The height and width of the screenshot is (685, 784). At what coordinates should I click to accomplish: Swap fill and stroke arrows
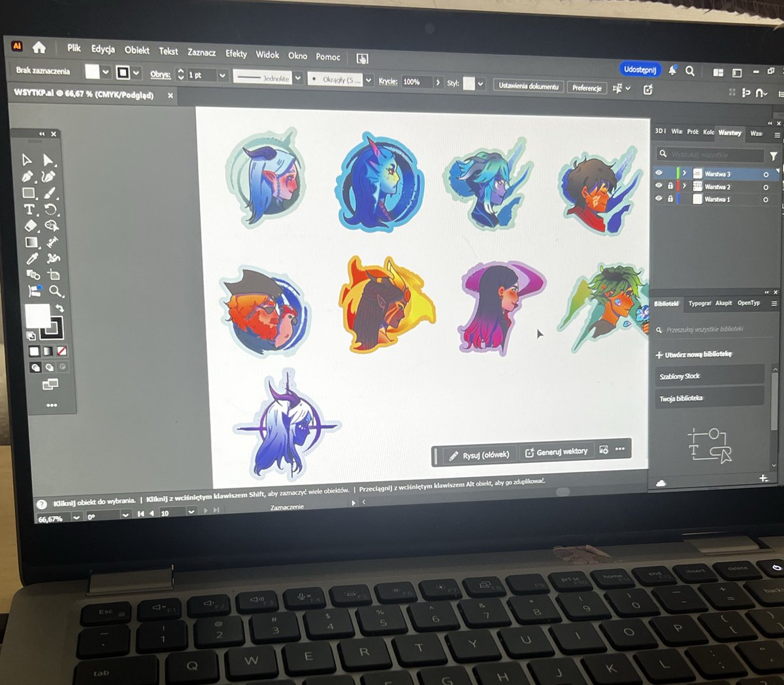click(x=60, y=309)
